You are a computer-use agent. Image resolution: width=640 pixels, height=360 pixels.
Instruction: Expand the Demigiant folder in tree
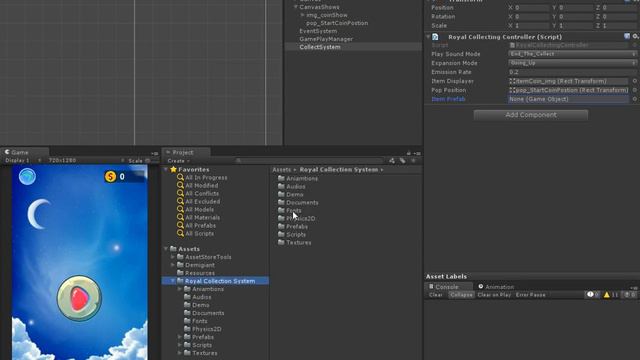point(173,265)
